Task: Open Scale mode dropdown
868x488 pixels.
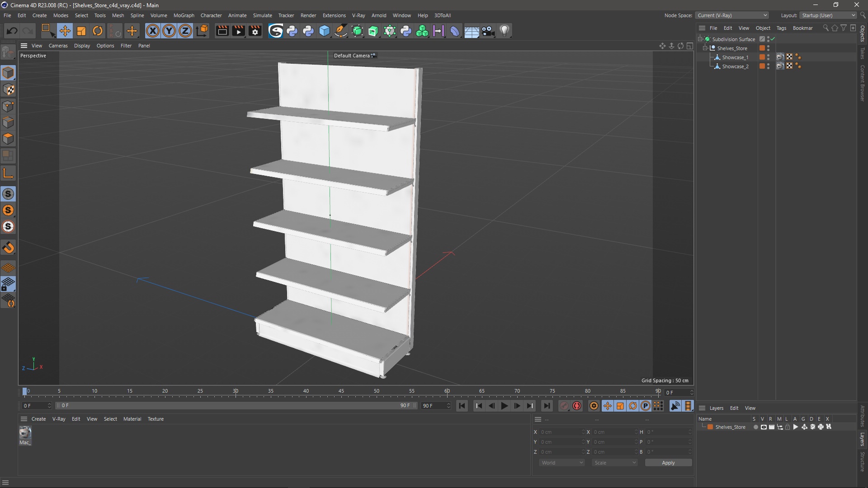Action: point(615,463)
